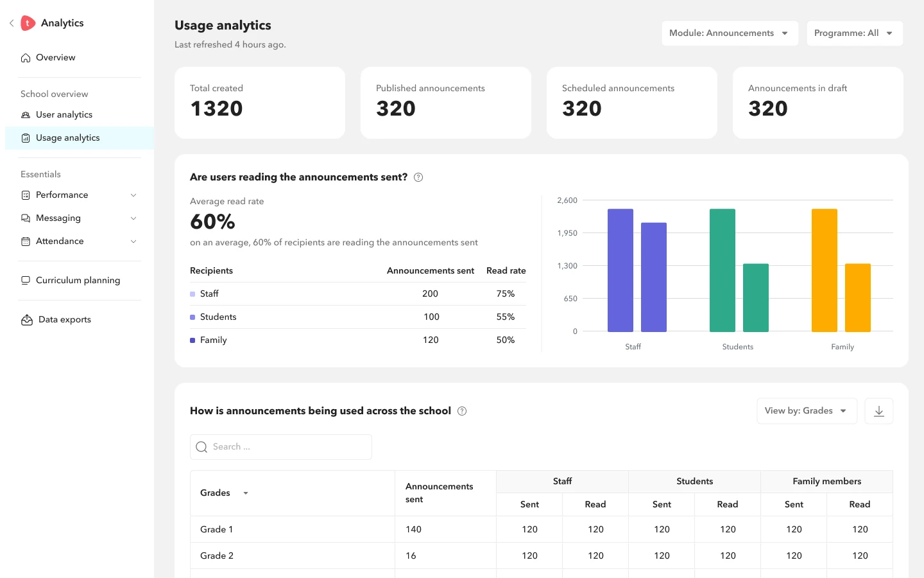Viewport: 924px width, 578px height.
Task: Click the red Analytics logo icon
Action: (x=28, y=23)
